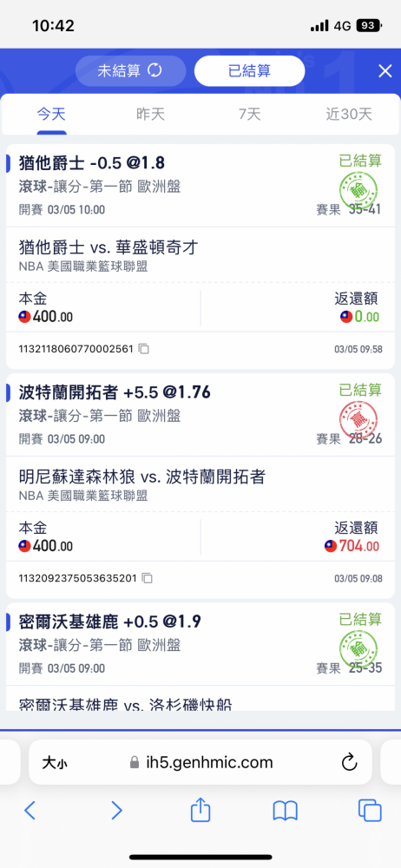Open Safari bookmarks

tap(286, 811)
